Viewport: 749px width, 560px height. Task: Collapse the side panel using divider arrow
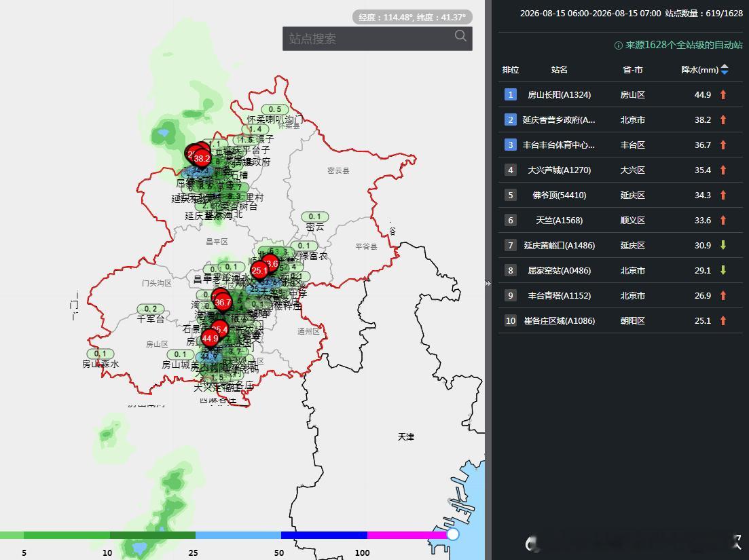(x=488, y=283)
